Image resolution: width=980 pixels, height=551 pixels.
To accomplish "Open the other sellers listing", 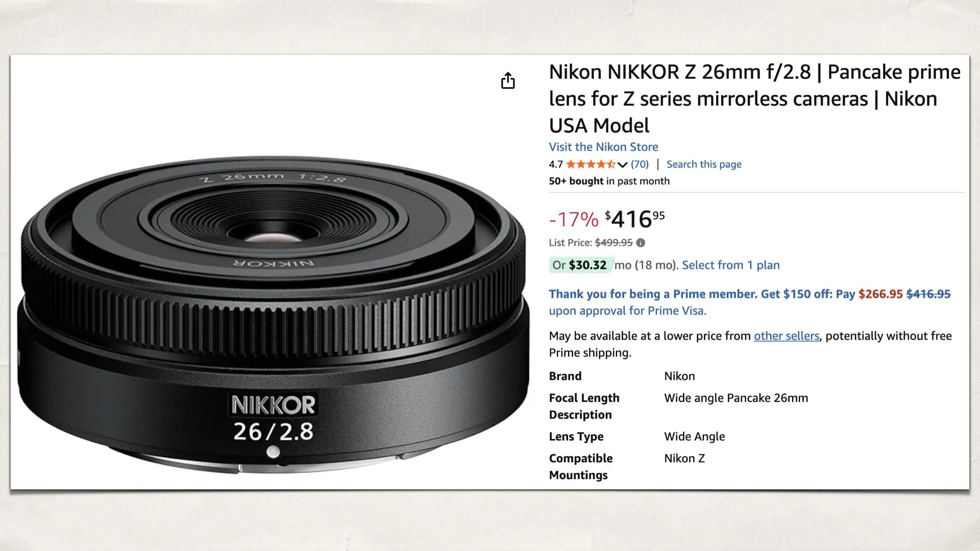I will (786, 336).
